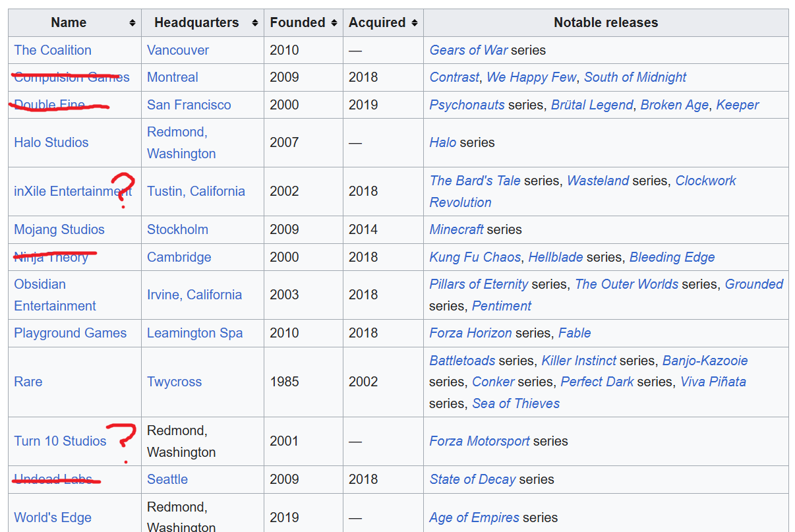
Task: Follow the Irvine, California link
Action: [x=194, y=295]
